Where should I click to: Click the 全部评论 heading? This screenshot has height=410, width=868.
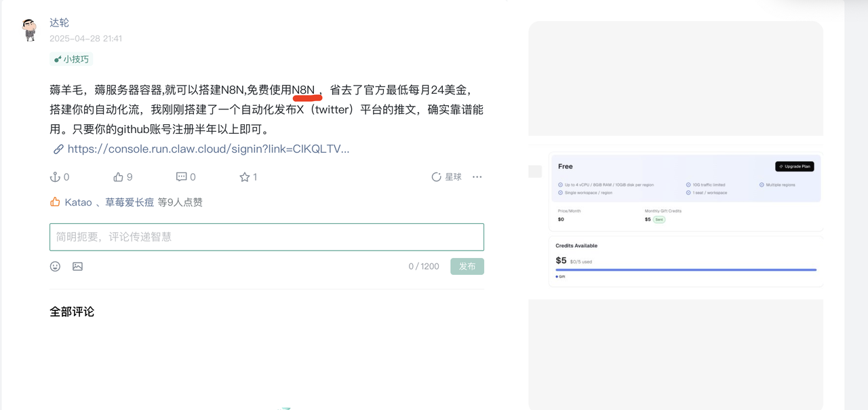(72, 312)
